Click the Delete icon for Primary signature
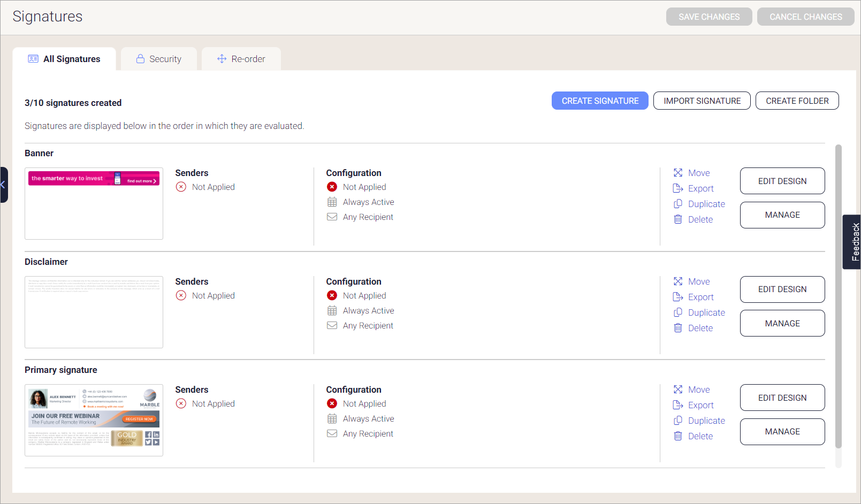 678,436
